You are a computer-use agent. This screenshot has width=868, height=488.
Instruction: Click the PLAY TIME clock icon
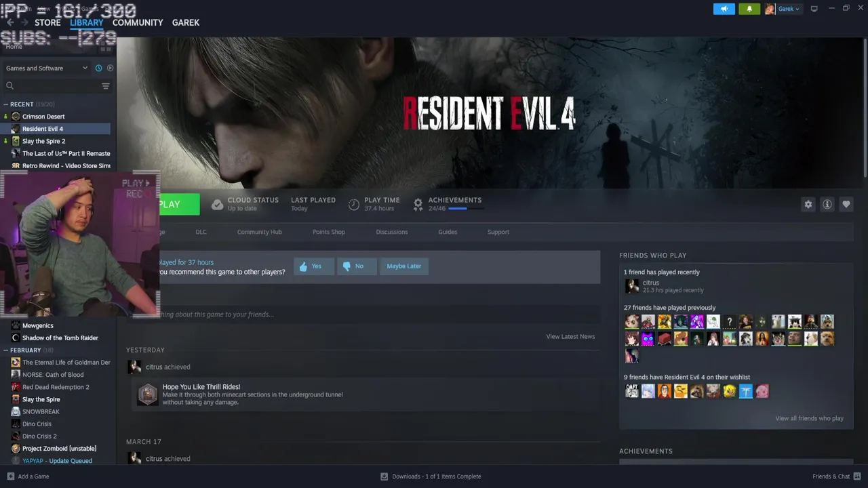coord(354,204)
